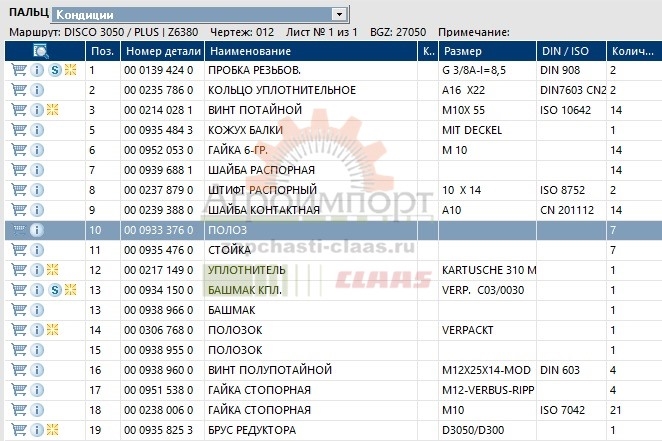Click yellow star icon for ВИНТ ПОТАЙНОЙ

[x=55, y=111]
